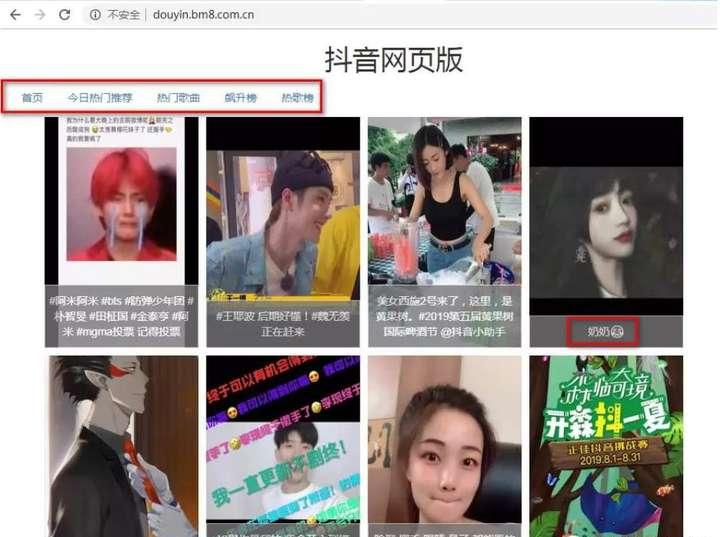Click the browser forward arrow
The height and width of the screenshot is (537, 720).
(x=40, y=15)
